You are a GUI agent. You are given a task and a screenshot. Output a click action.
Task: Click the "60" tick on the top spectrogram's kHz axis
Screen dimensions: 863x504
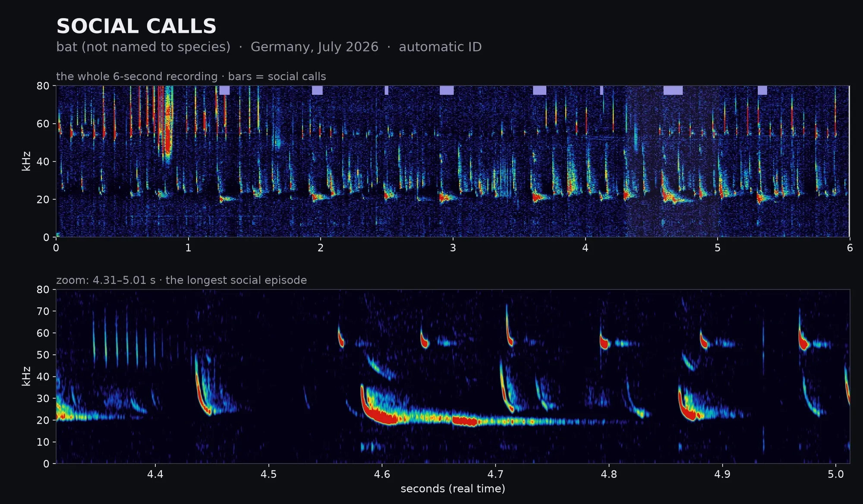click(43, 124)
